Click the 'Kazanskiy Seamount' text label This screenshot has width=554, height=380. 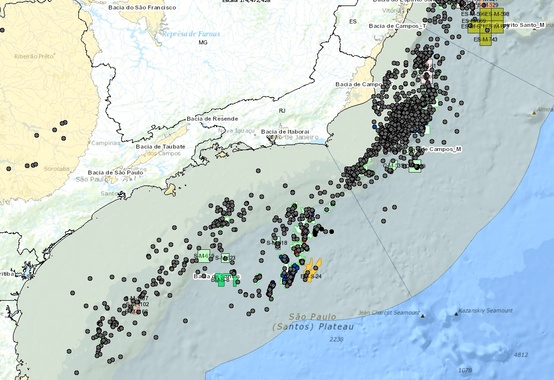pos(485,311)
